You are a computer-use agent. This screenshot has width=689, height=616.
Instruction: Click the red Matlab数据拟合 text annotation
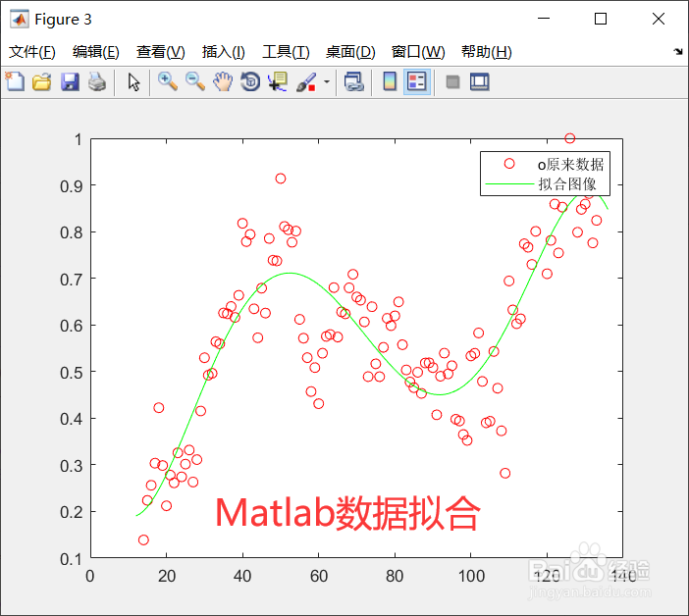[x=347, y=513]
